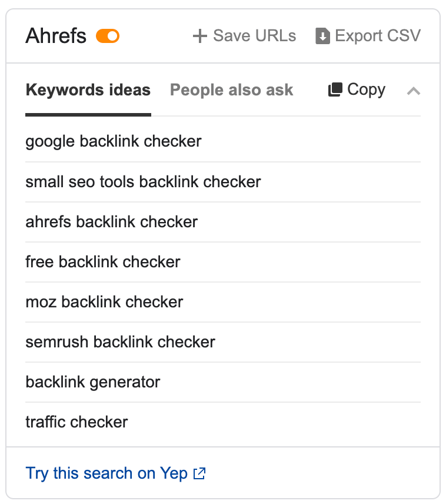The width and height of the screenshot is (446, 504).
Task: Click the plus icon next to Save URLs
Action: (x=198, y=36)
